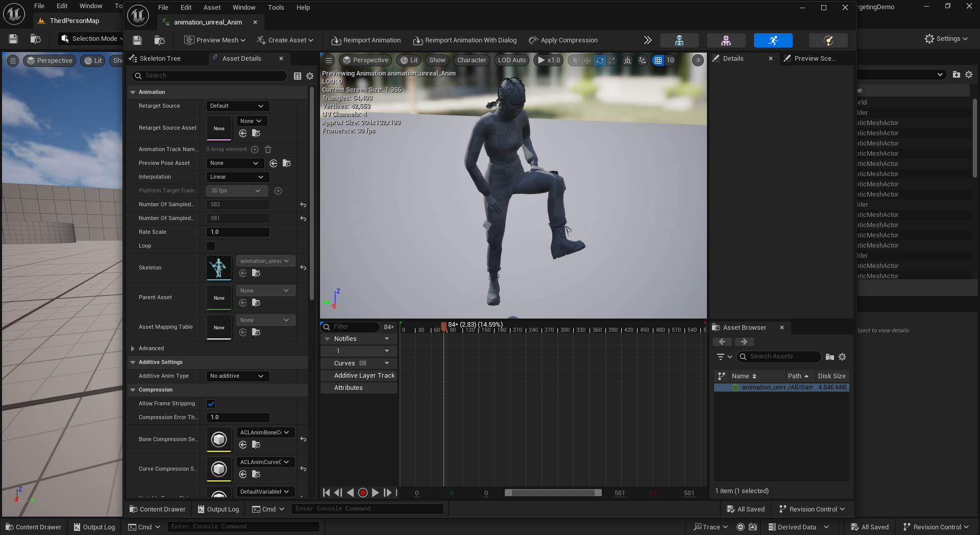Toggle the select-mode cursor tool in viewport
The height and width of the screenshot is (535, 980).
tap(575, 60)
